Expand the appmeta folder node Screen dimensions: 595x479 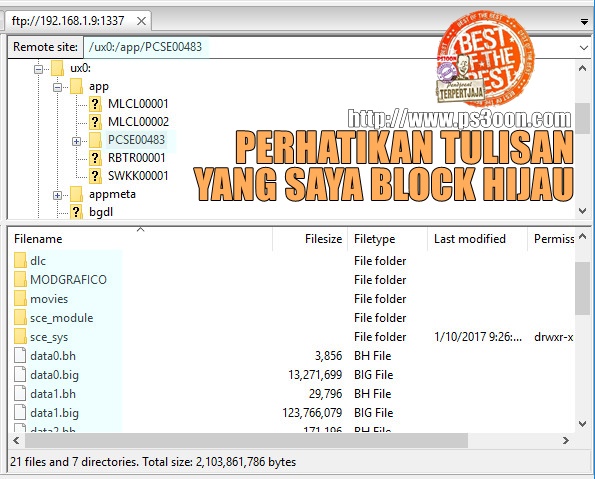(57, 195)
